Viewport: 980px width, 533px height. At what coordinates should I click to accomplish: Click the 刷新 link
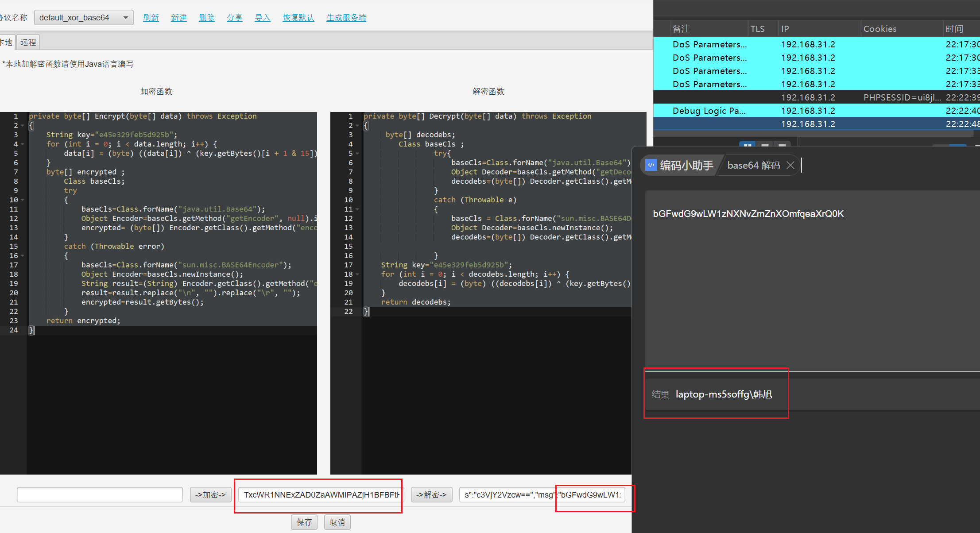point(151,18)
